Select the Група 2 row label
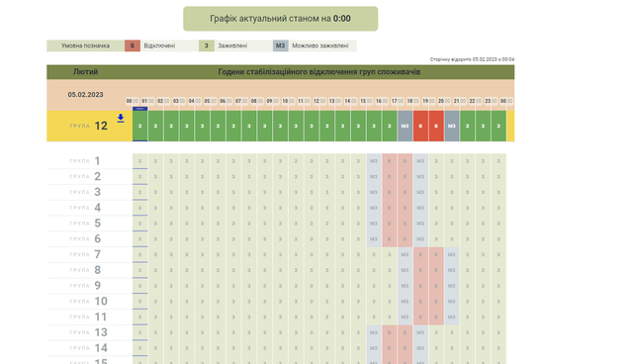The width and height of the screenshot is (633, 364). (85, 176)
